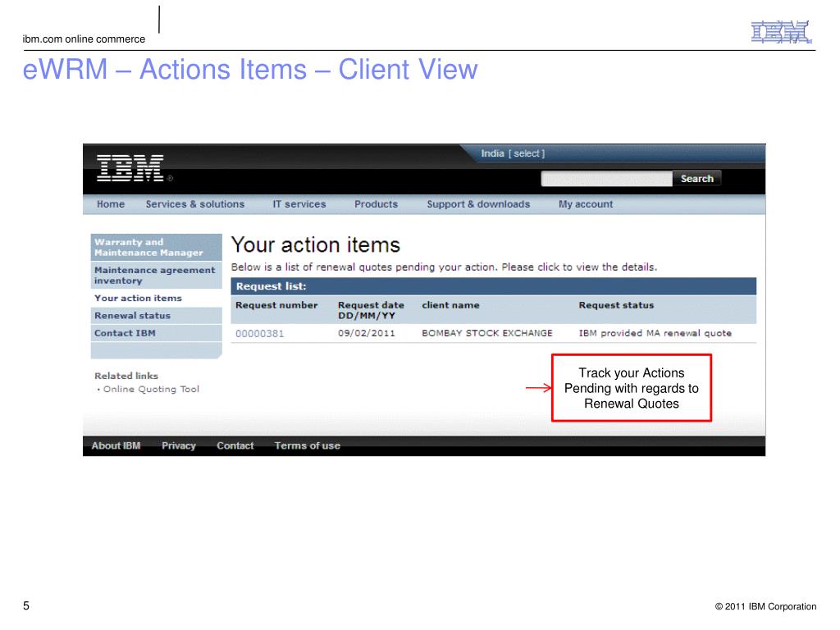Open About IBM footer link
Viewport: 840px width, 630px height.
[116, 445]
